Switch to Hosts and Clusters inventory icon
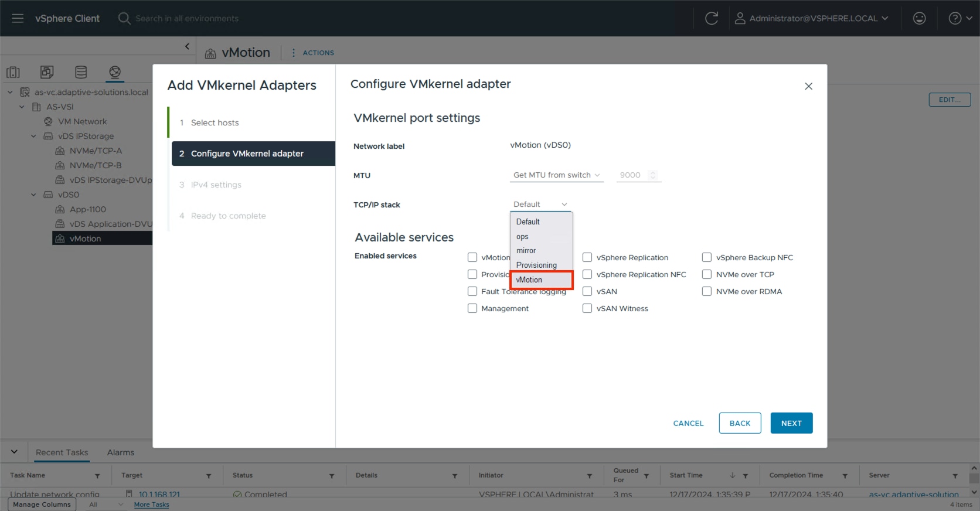 coord(13,72)
